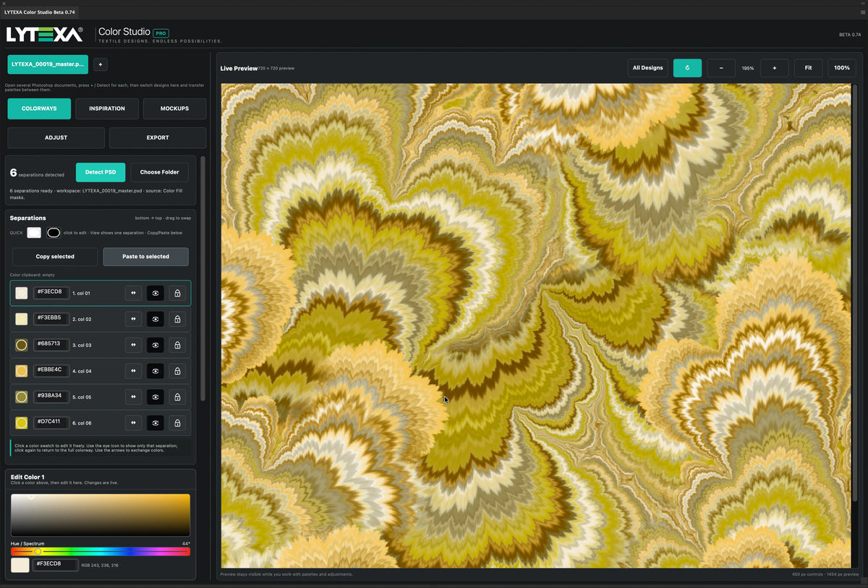This screenshot has width=868, height=588.
Task: Edit the col 04 orange color swatch
Action: click(x=22, y=371)
